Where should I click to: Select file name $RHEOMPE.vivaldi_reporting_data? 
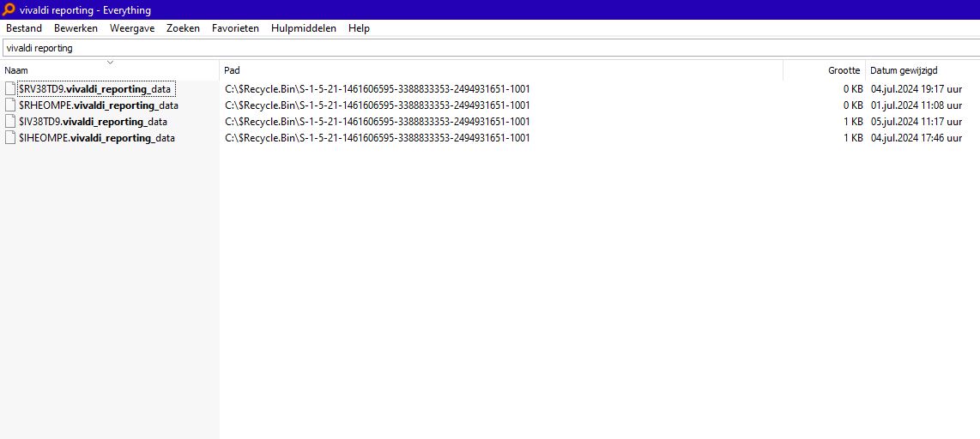[99, 105]
